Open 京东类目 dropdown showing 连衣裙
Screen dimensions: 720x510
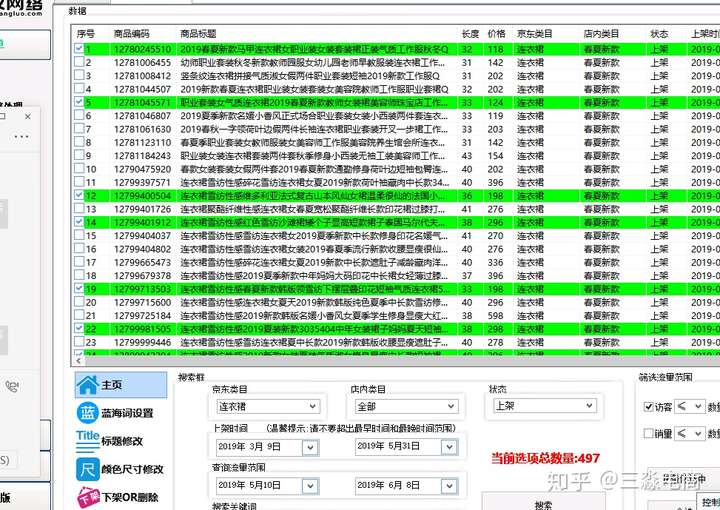[268, 406]
